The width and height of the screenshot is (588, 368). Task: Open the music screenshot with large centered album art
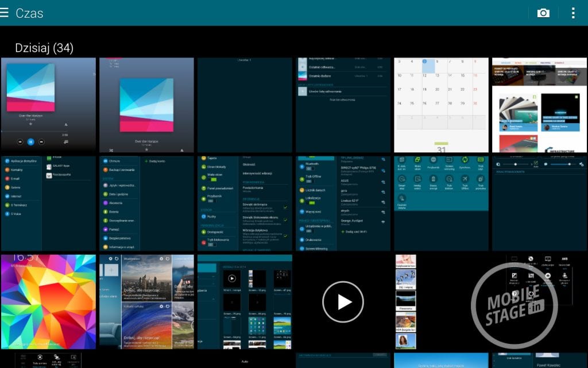click(146, 105)
